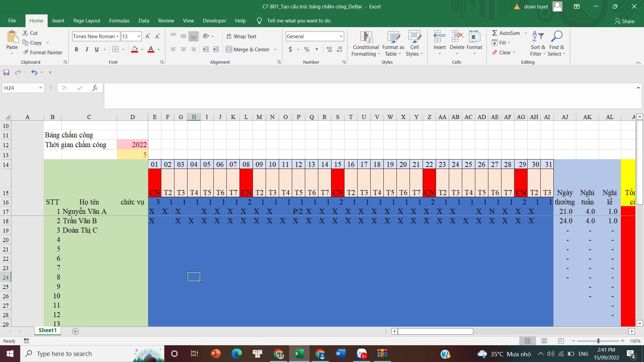Screen dimensions: 644x362
Task: Click Insert Function fx icon
Action: click(95, 88)
